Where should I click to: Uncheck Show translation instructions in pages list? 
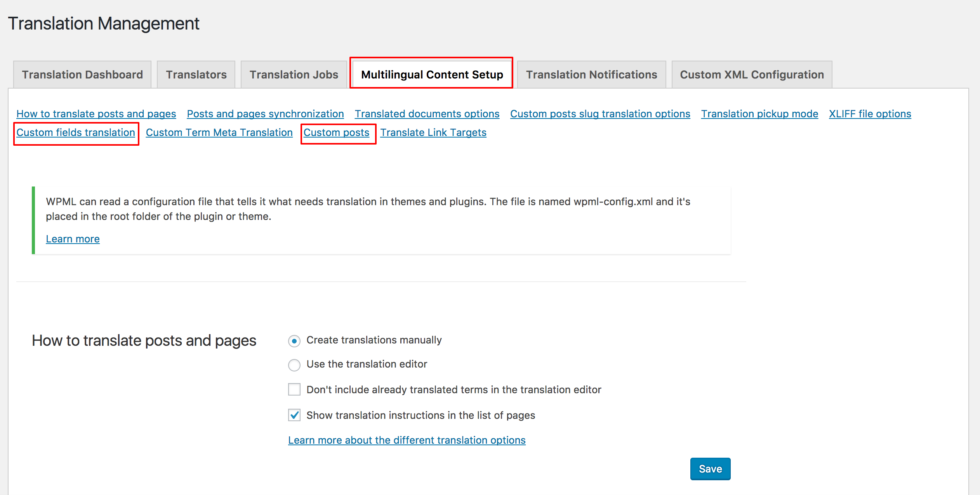294,415
